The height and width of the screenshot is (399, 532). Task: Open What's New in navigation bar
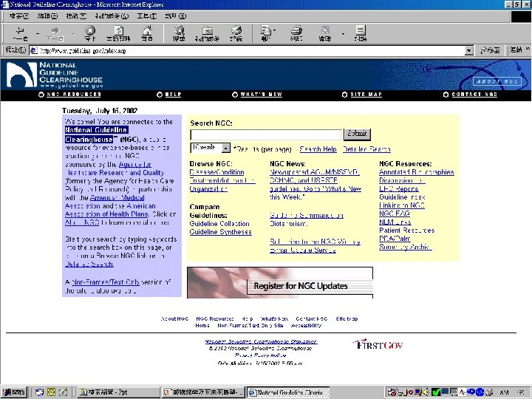[x=262, y=95]
